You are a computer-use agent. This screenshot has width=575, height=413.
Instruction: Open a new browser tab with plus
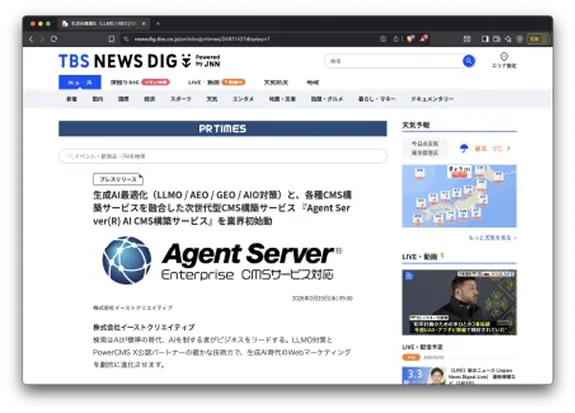(x=158, y=23)
